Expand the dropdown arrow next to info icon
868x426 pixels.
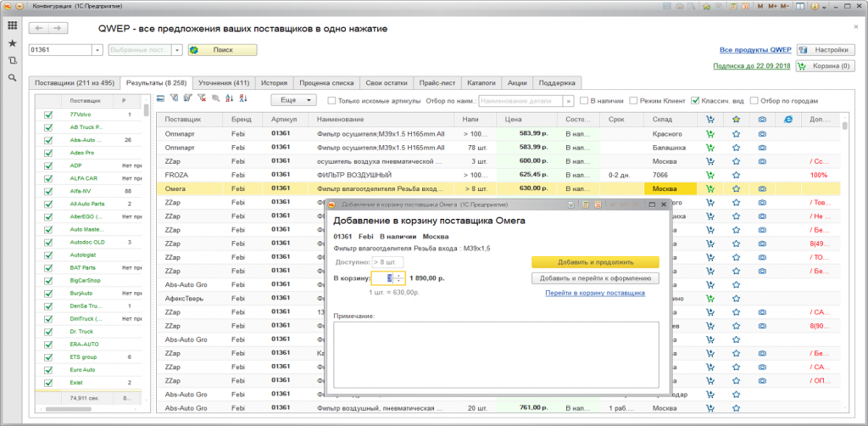(x=824, y=7)
